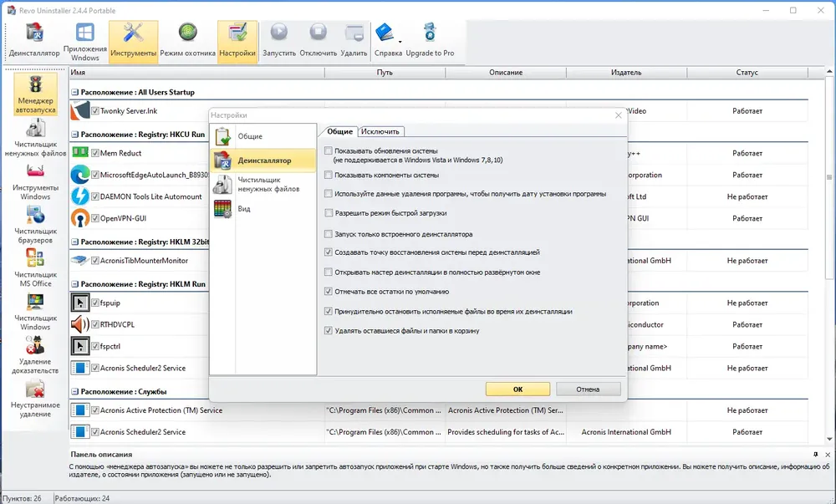The height and width of the screenshot is (504, 836).
Task: Switch to the Общие tab
Action: click(x=339, y=131)
